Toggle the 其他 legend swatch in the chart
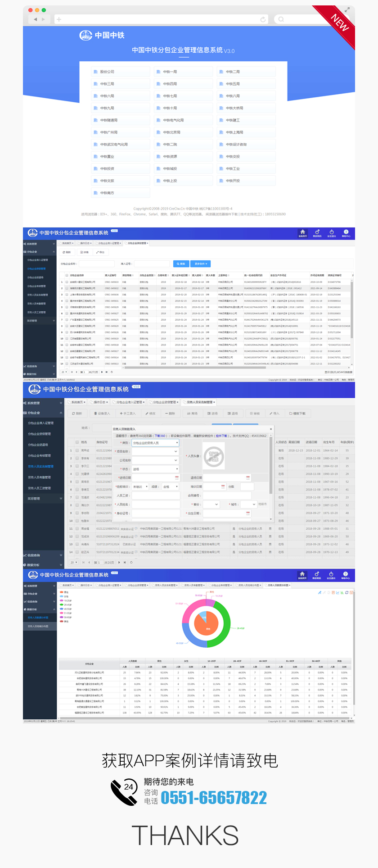 62,622
